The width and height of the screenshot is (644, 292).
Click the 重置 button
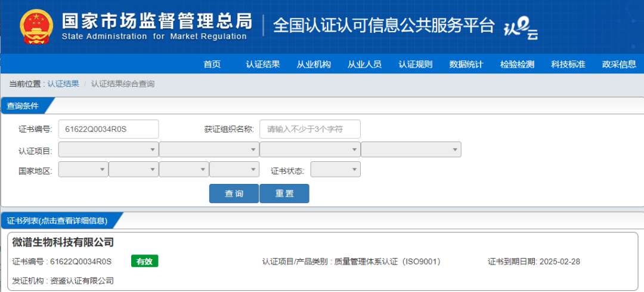[x=284, y=193]
